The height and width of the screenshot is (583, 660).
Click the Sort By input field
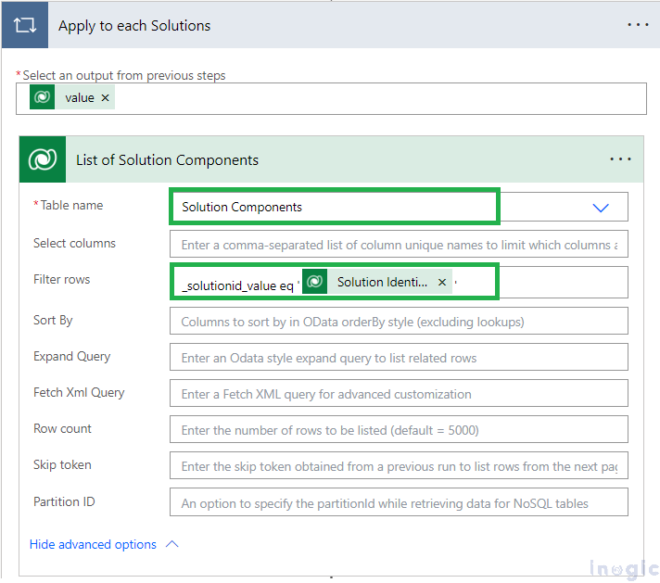pos(399,321)
